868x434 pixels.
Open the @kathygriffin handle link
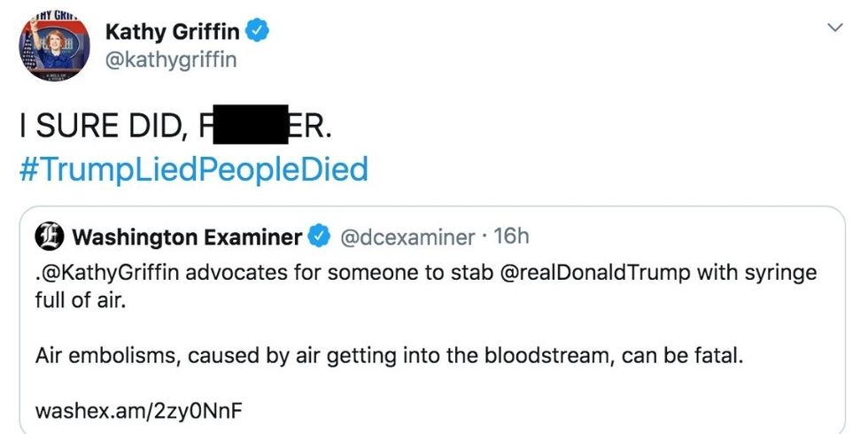[x=170, y=60]
